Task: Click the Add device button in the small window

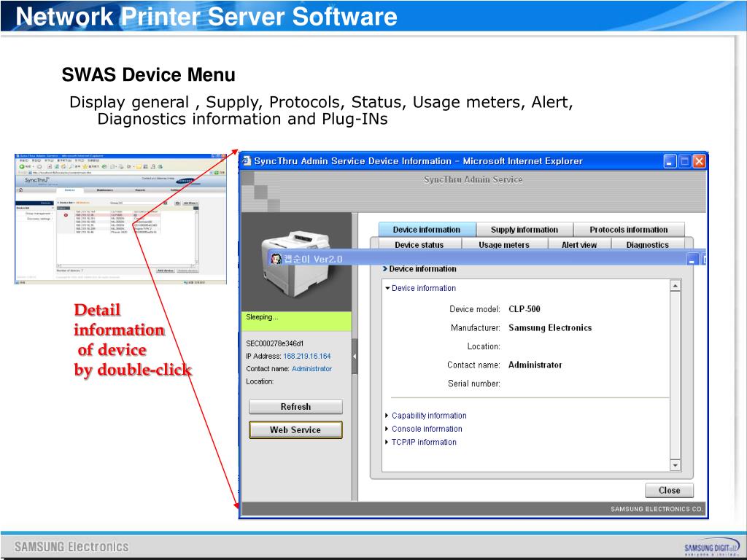Action: pos(166,271)
